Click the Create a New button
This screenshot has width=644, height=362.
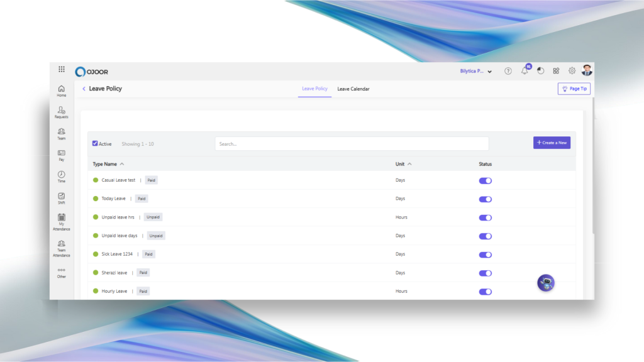(552, 143)
